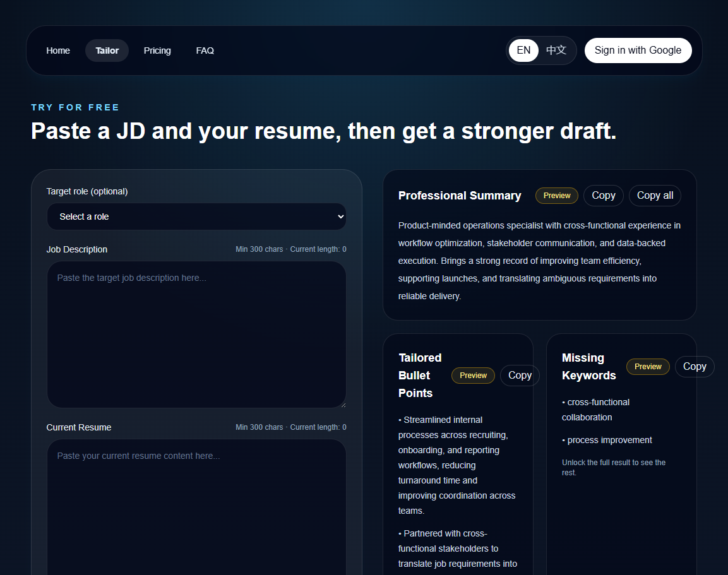Viewport: 728px width, 575px height.
Task: Open Preview for Missing Keywords
Action: pos(648,366)
